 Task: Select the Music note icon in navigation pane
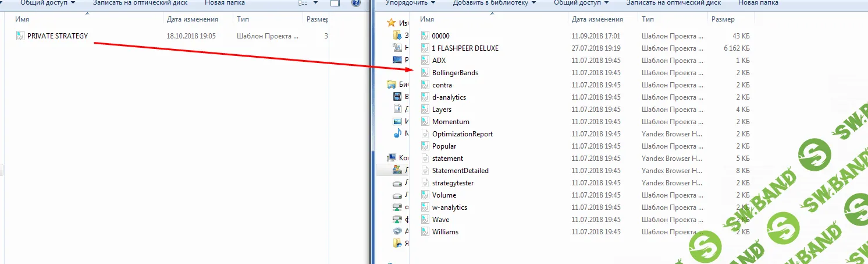click(x=397, y=133)
